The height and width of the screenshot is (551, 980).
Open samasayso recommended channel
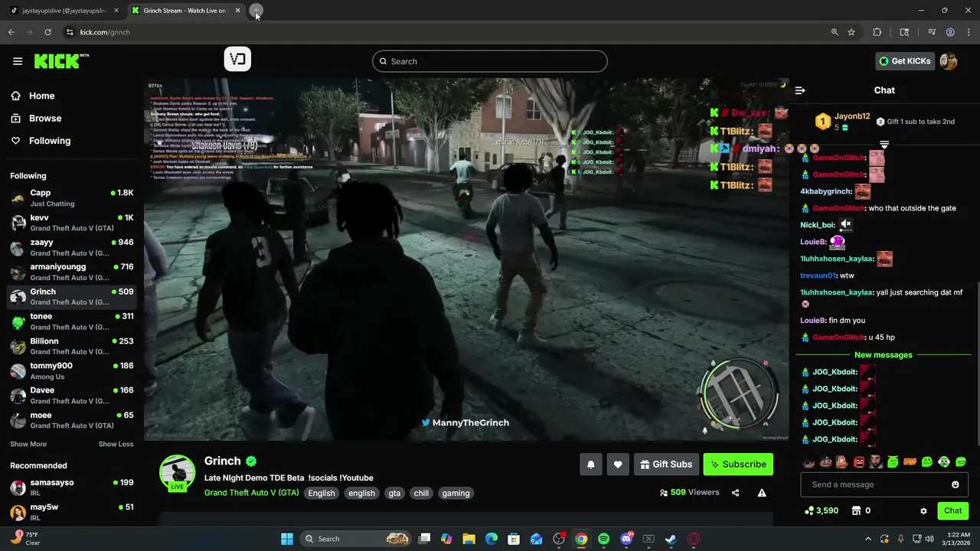point(72,487)
